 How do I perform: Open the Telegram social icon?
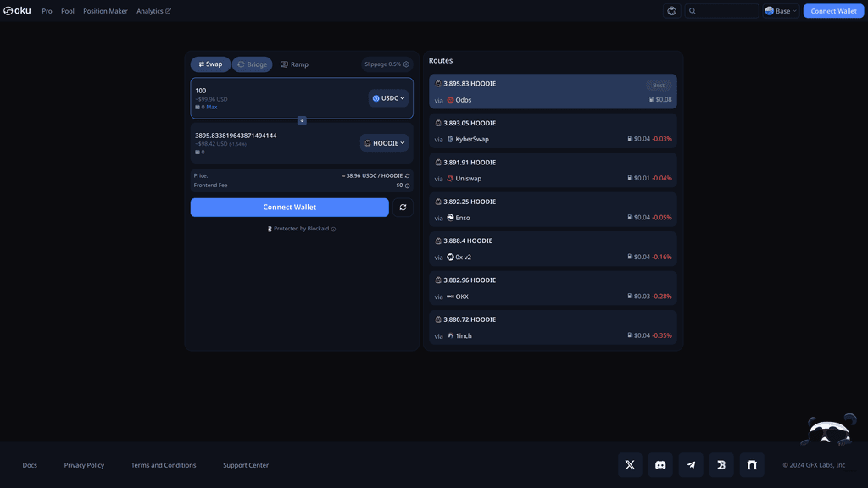691,465
